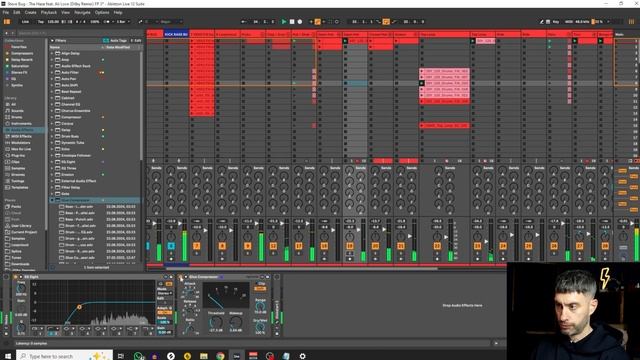Screen dimensions: 640x360
Task: Toggle track activator number 7
Action: 197,246
